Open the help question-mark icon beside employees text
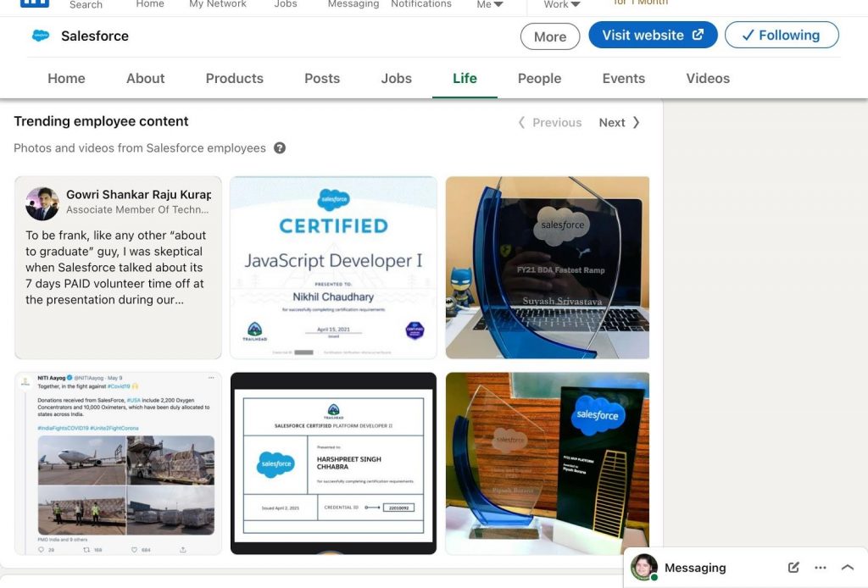The image size is (868, 588). (280, 148)
